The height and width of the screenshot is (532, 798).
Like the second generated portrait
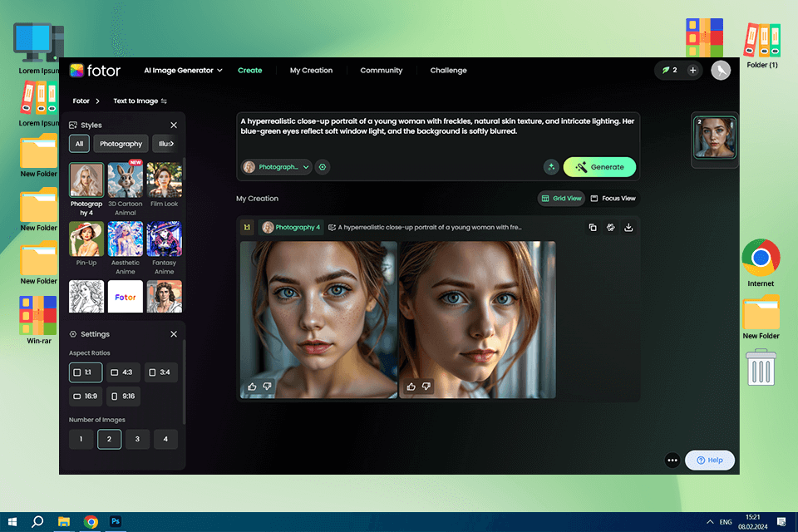click(411, 387)
